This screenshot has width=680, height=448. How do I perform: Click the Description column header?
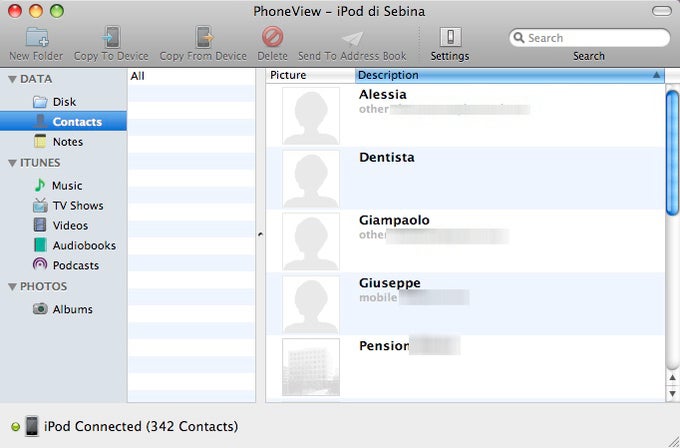pos(510,75)
